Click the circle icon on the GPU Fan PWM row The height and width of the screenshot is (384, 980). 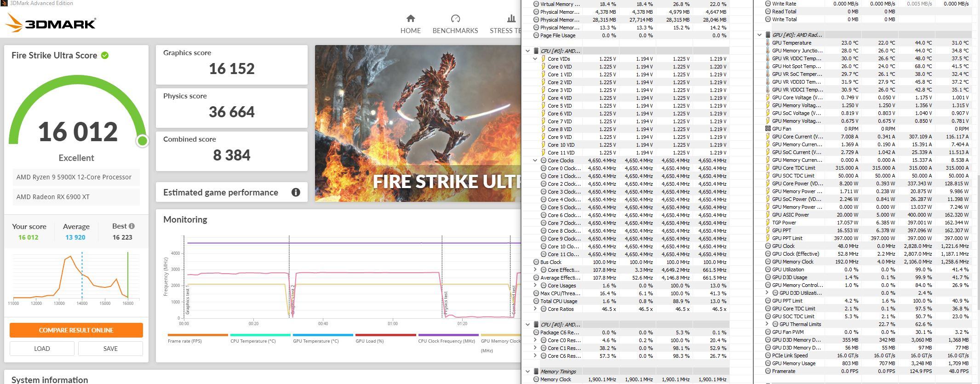click(768, 332)
